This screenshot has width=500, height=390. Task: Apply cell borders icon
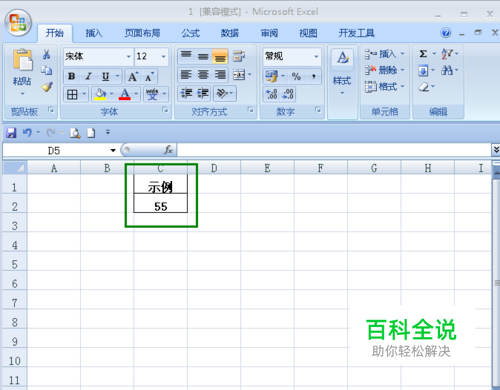pyautogui.click(x=72, y=95)
